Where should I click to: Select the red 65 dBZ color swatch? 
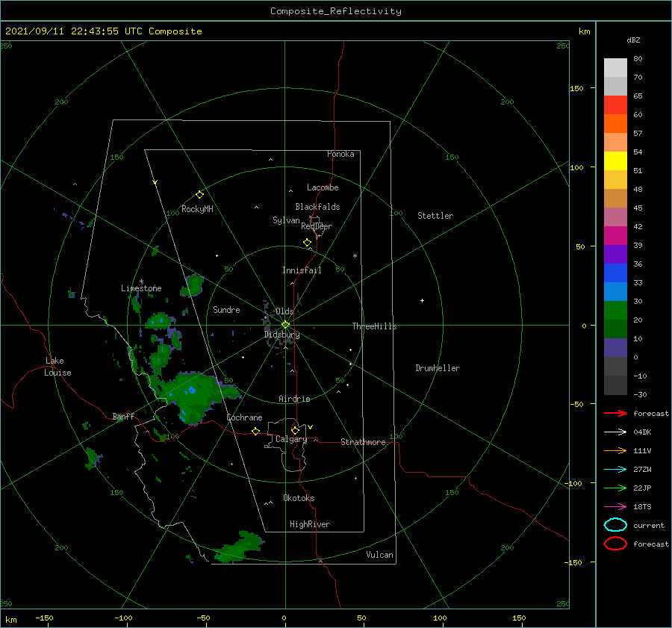tap(615, 105)
